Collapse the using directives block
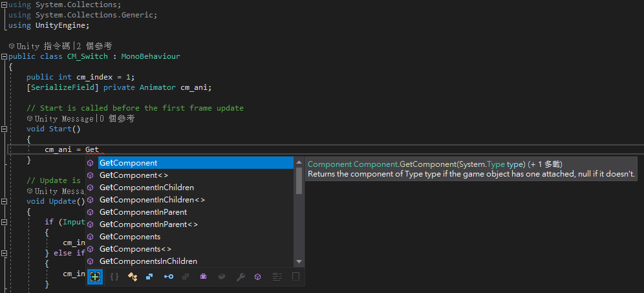The height and width of the screenshot is (293, 644). tap(4, 5)
